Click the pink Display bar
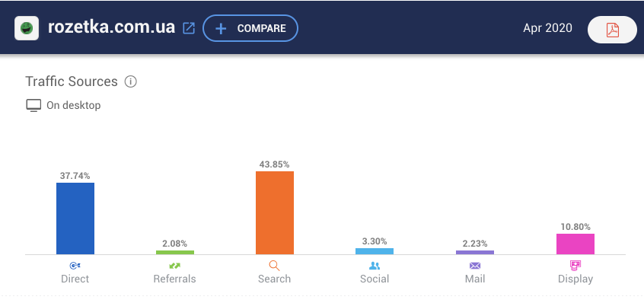The width and height of the screenshot is (644, 303). click(x=575, y=244)
